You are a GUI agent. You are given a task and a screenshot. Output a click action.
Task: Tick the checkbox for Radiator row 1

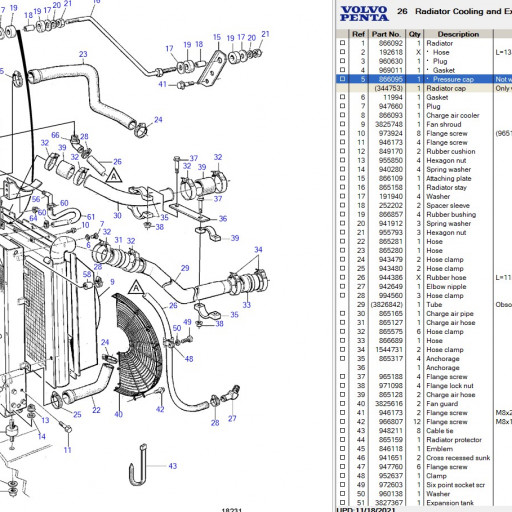pyautogui.click(x=342, y=43)
